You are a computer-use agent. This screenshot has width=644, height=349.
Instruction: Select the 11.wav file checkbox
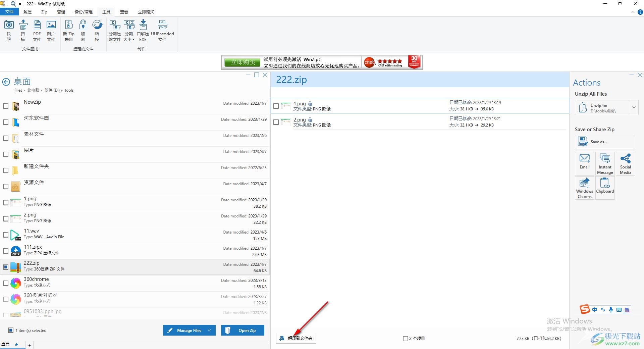coord(6,235)
